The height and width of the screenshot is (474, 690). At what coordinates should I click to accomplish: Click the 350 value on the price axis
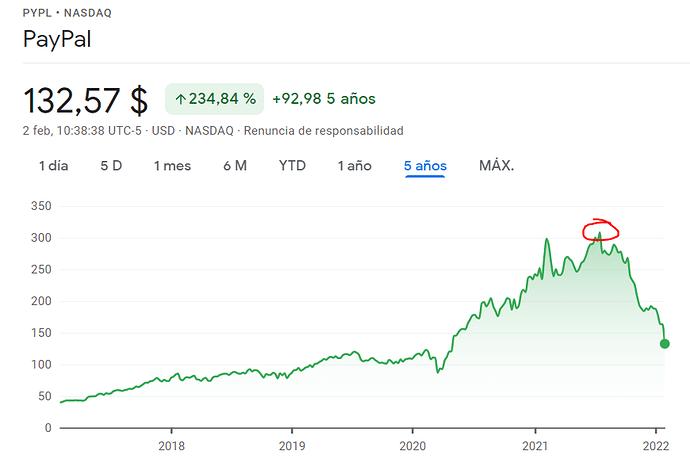[x=41, y=206]
